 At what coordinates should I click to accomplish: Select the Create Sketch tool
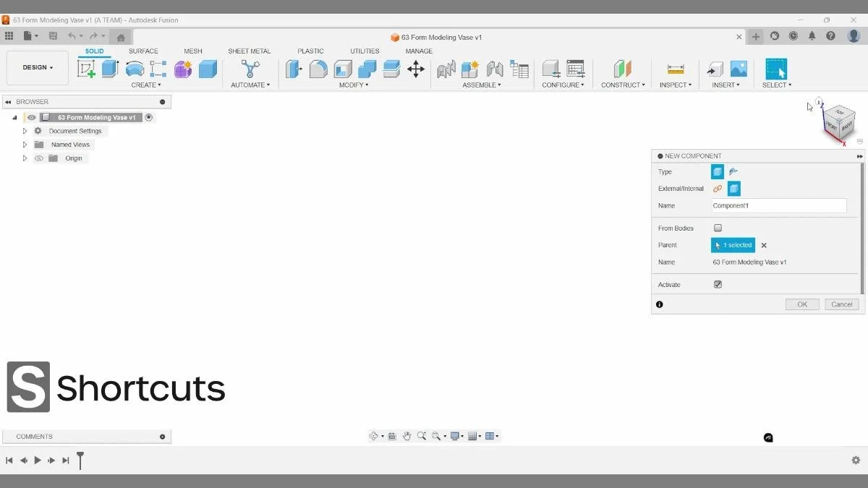coord(87,69)
